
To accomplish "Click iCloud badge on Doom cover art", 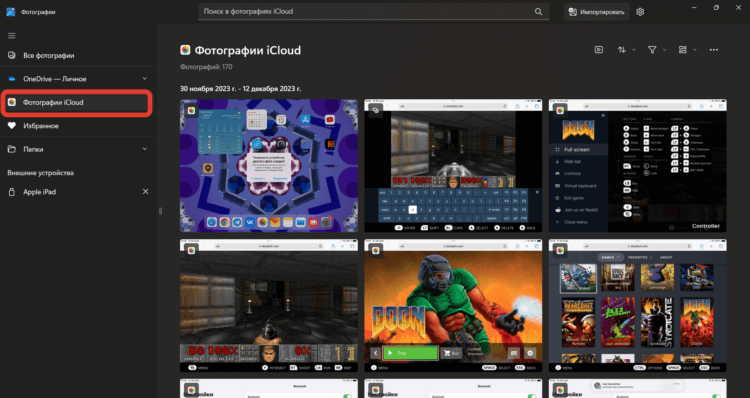I will coord(376,251).
